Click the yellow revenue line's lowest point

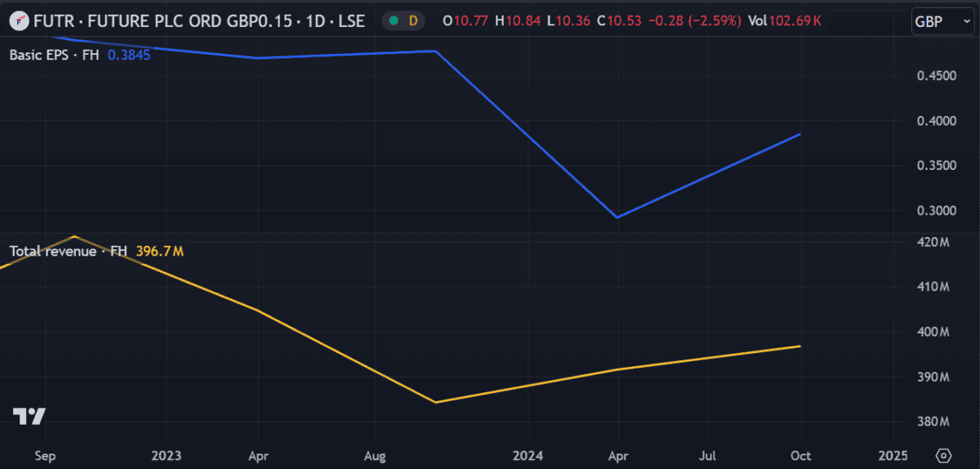[435, 402]
